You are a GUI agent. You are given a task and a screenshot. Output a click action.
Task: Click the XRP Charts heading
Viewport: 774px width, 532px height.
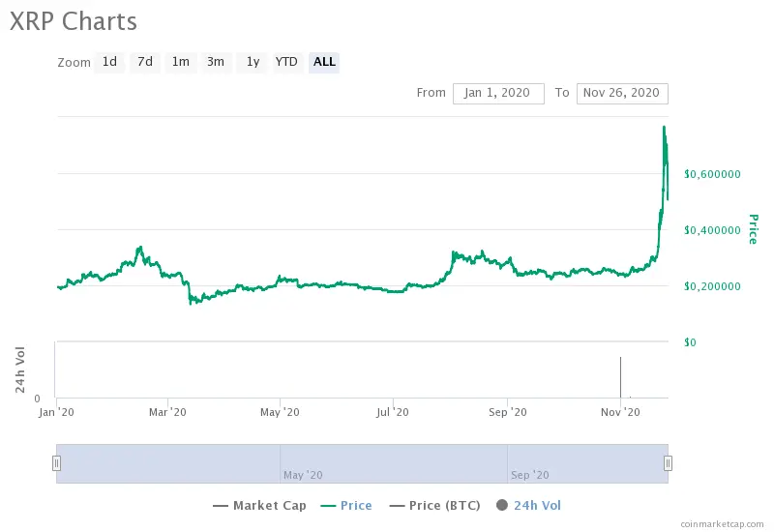point(74,21)
